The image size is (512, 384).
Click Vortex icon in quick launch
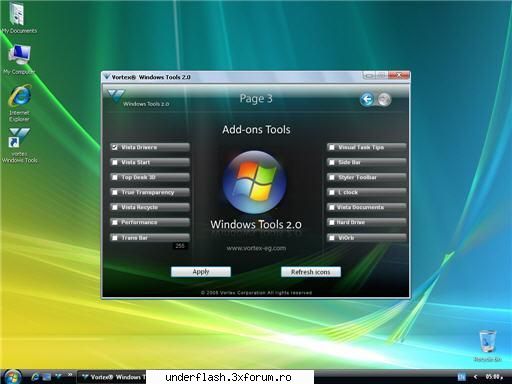[x=59, y=376]
